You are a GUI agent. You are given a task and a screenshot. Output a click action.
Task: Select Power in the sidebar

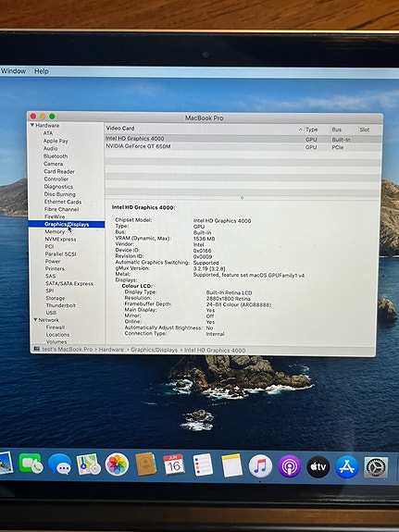point(53,261)
